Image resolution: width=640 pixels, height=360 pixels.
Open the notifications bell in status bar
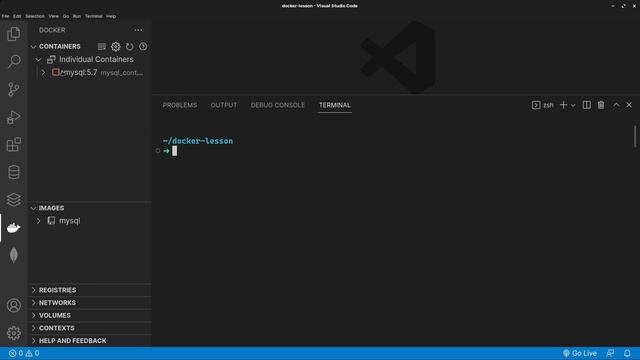[x=627, y=353]
